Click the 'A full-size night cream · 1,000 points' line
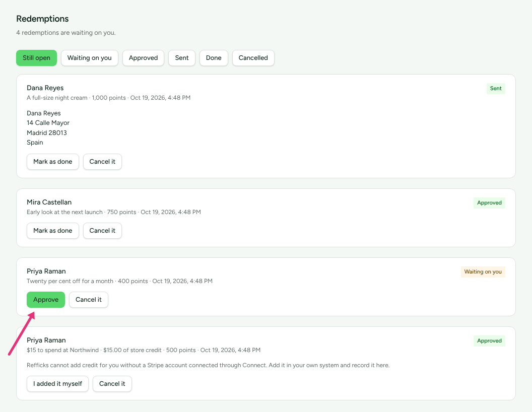Image resolution: width=532 pixels, height=412 pixels. coord(109,98)
